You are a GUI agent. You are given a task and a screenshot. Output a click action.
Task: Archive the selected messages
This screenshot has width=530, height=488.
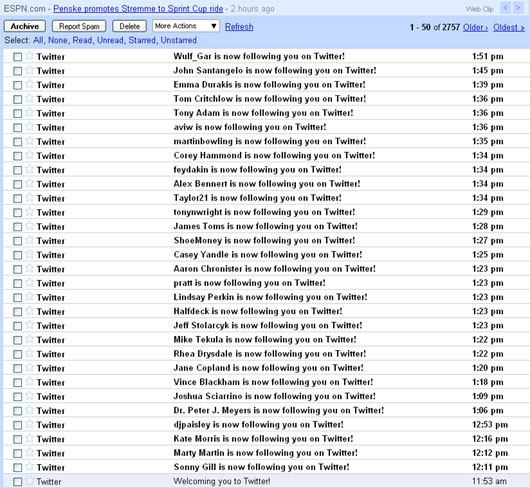(x=25, y=26)
